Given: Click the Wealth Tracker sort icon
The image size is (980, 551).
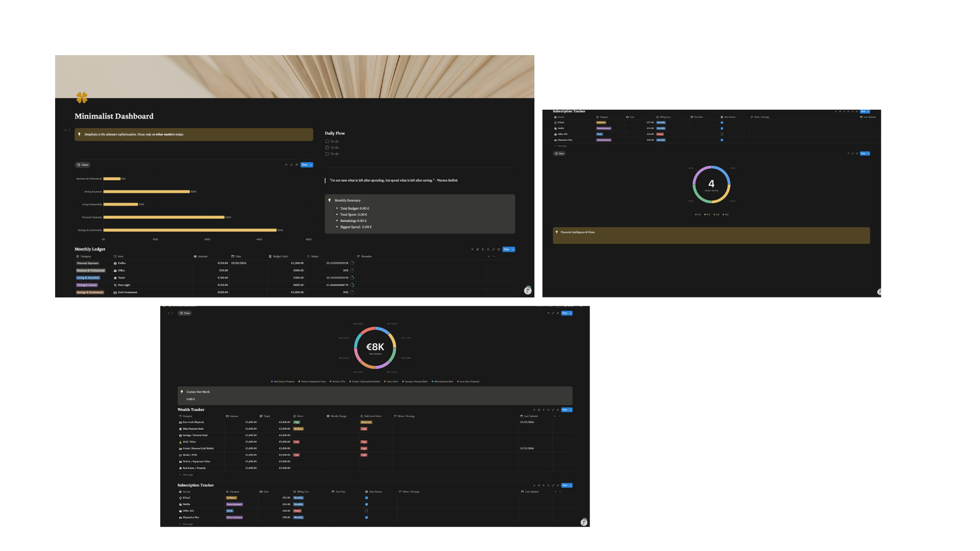Looking at the screenshot, I should pyautogui.click(x=539, y=410).
